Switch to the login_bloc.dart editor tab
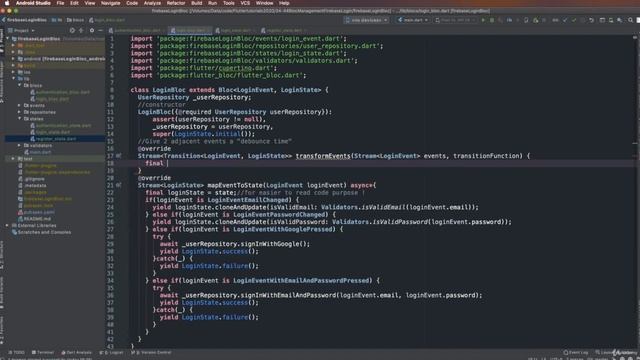The image size is (640, 360). (190, 30)
